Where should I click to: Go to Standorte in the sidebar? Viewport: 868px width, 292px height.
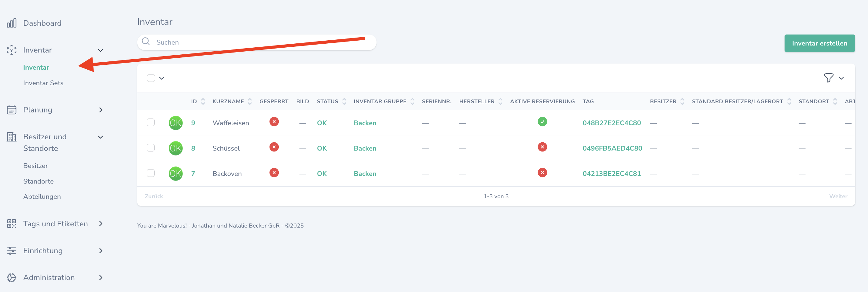click(x=39, y=181)
